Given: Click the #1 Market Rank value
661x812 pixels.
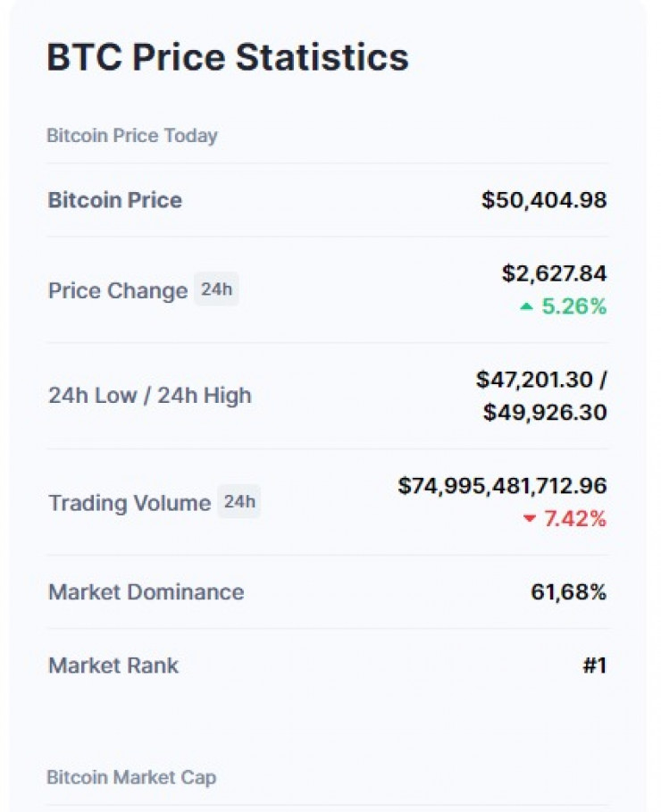Looking at the screenshot, I should 595,666.
